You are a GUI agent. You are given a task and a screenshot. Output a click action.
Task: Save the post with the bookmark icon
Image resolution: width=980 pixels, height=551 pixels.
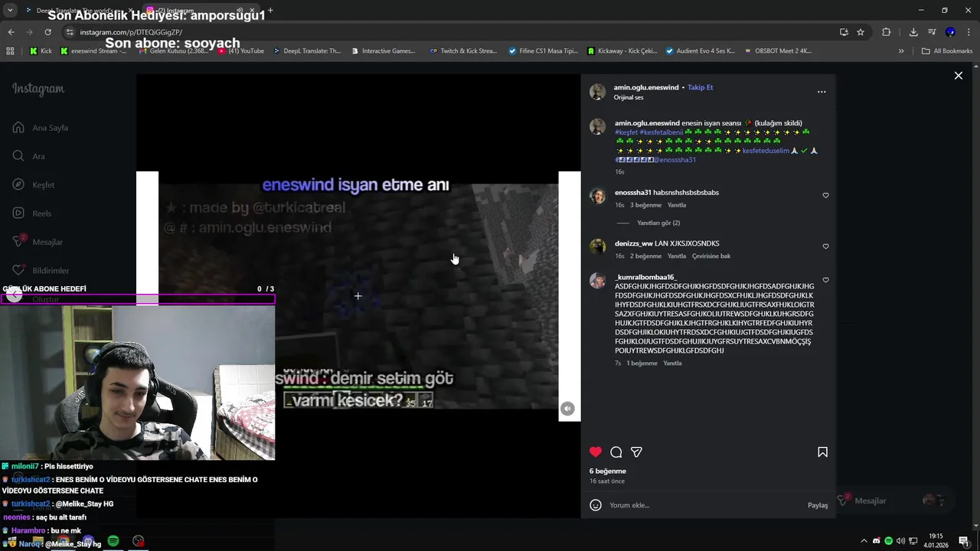pos(822,452)
